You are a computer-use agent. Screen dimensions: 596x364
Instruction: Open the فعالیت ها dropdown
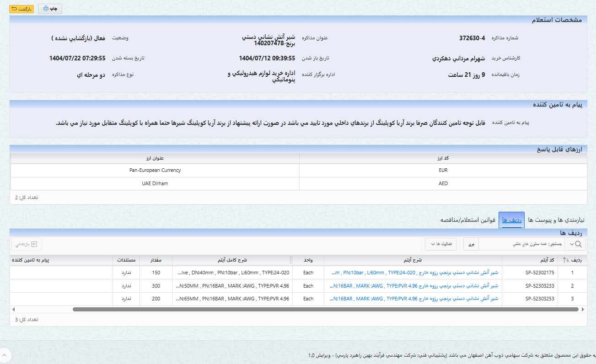click(x=440, y=244)
